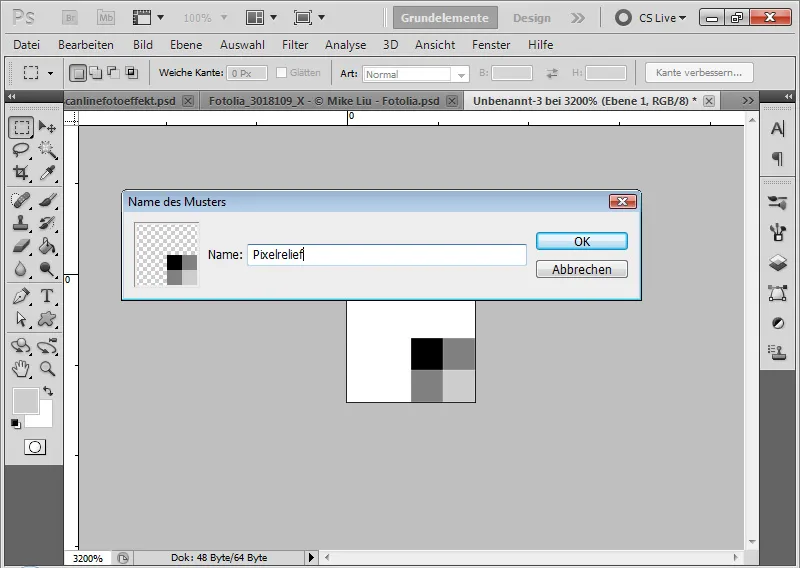Screen dimensions: 800x568
Task: Enable the Glätten checkbox
Action: [281, 73]
